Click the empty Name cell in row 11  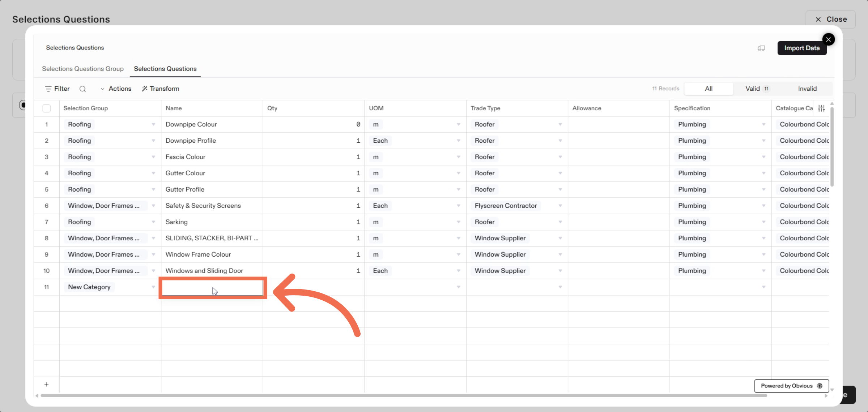[212, 287]
